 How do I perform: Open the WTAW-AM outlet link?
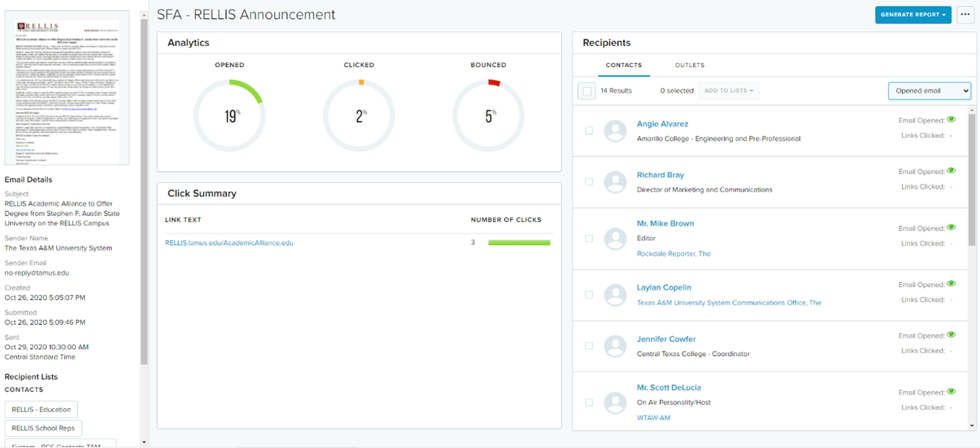pyautogui.click(x=653, y=417)
